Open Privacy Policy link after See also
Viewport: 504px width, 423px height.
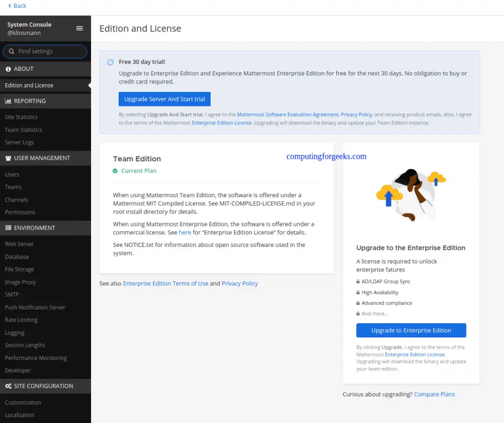coord(240,284)
